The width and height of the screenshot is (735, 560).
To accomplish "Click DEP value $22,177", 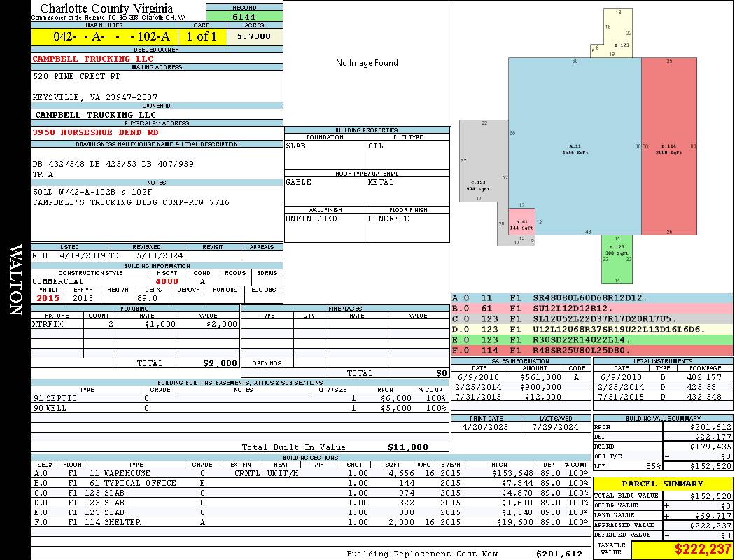I will click(713, 437).
